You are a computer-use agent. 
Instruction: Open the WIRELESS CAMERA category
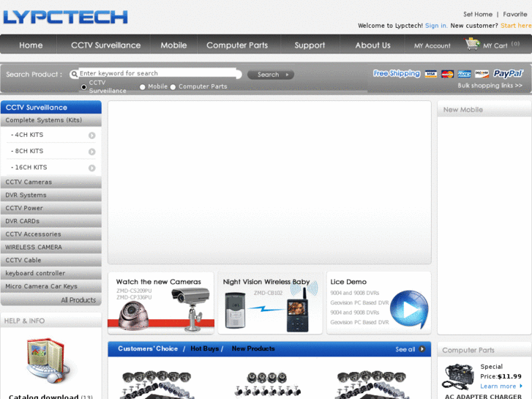51,247
